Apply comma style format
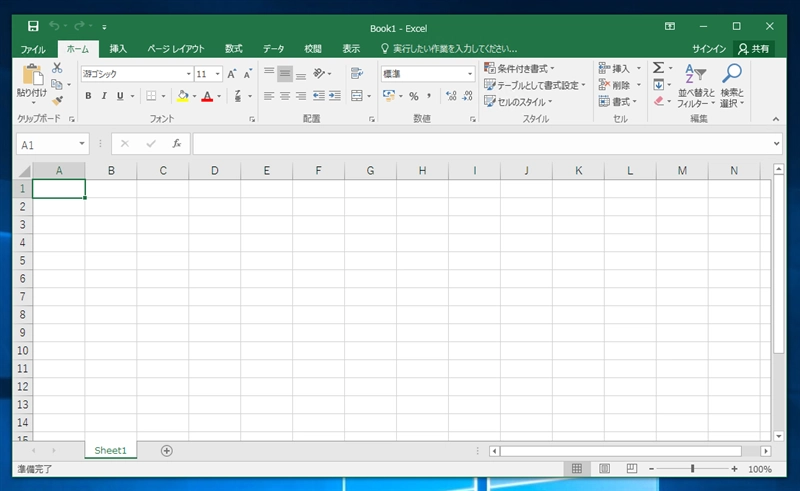The height and width of the screenshot is (491, 800). [x=429, y=95]
